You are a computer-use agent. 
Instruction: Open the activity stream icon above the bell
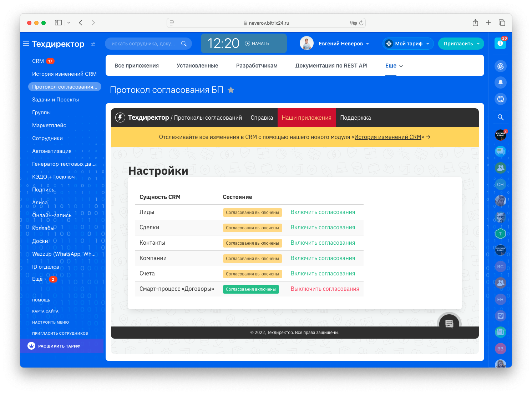501,66
